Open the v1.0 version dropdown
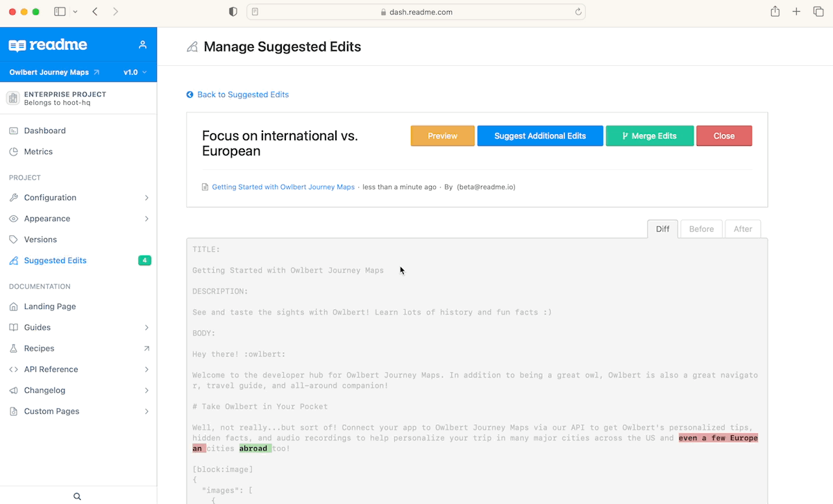This screenshot has width=833, height=504. [135, 72]
